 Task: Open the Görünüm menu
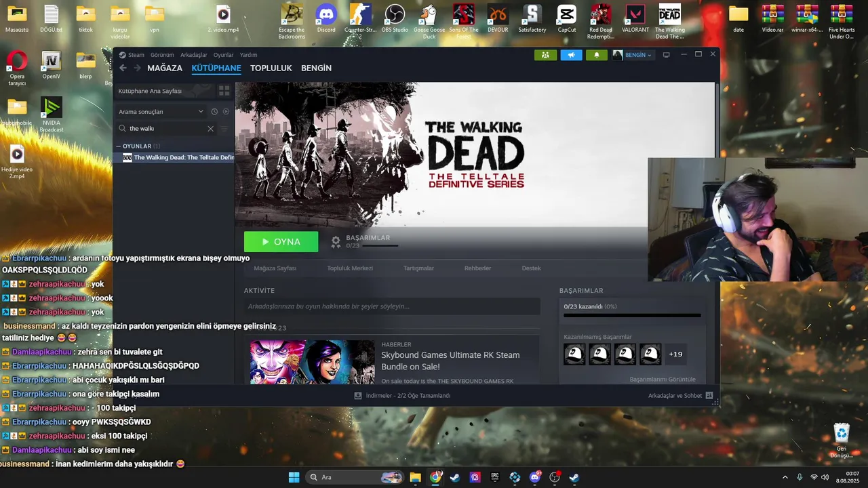click(162, 55)
